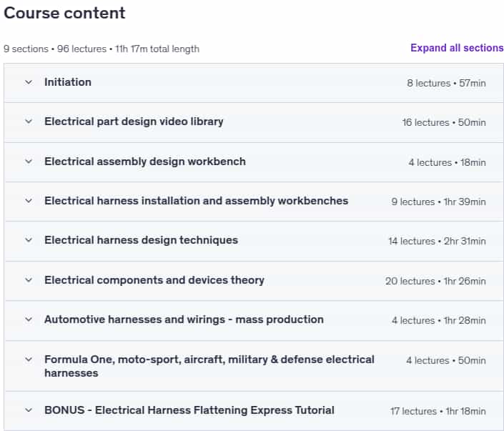Click the '8 lectures • 57min' text
504x431 pixels.
pos(446,83)
